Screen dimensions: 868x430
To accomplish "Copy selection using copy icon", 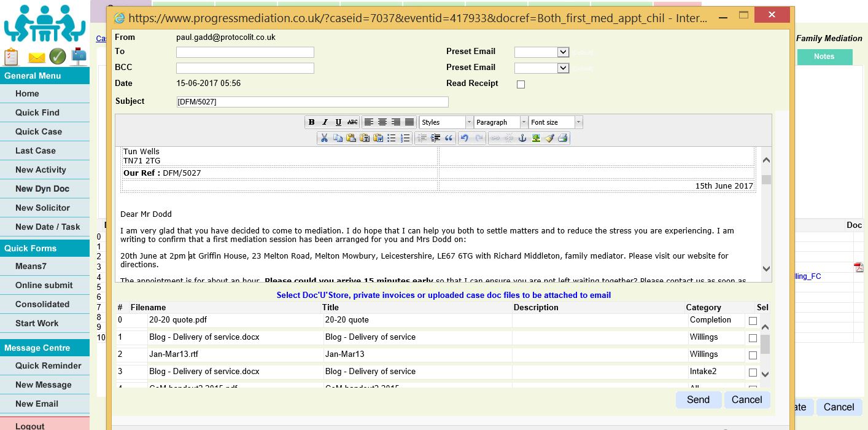I will [338, 138].
